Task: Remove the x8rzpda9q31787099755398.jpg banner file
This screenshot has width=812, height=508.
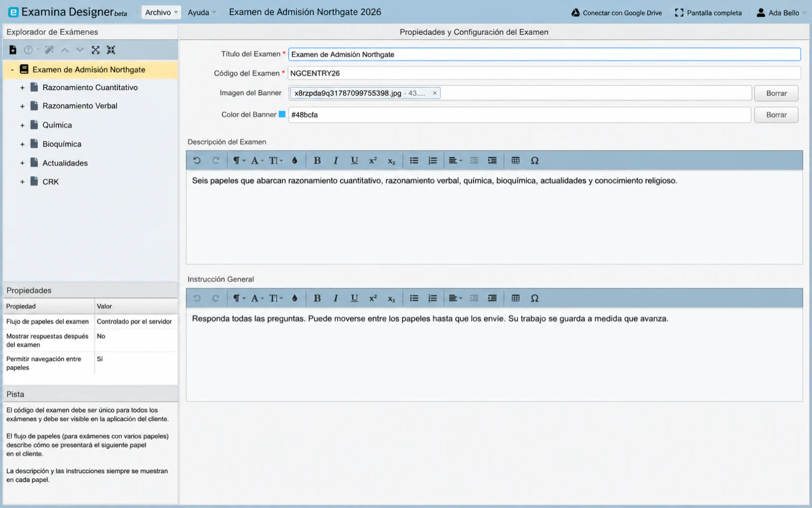Action: click(434, 93)
